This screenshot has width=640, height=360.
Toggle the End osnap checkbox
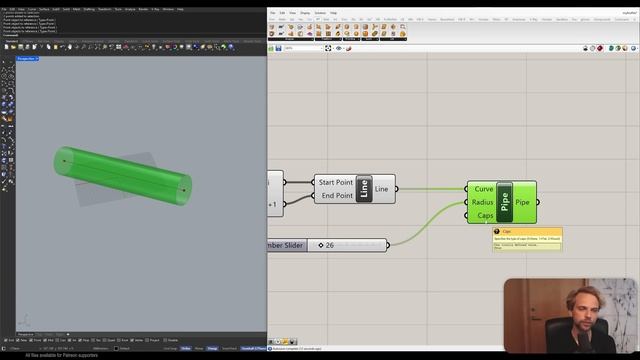[x=5, y=340]
